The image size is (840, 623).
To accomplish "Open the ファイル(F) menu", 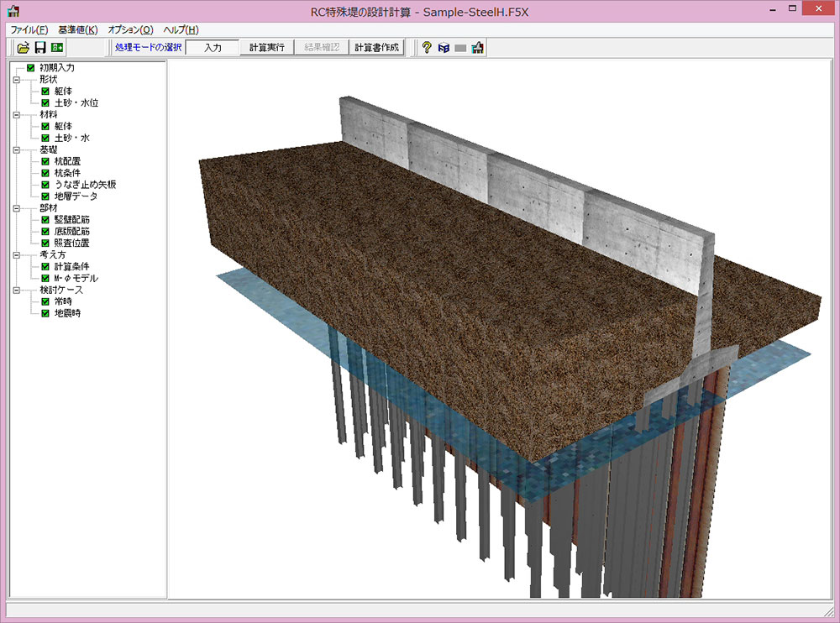I will tap(29, 29).
